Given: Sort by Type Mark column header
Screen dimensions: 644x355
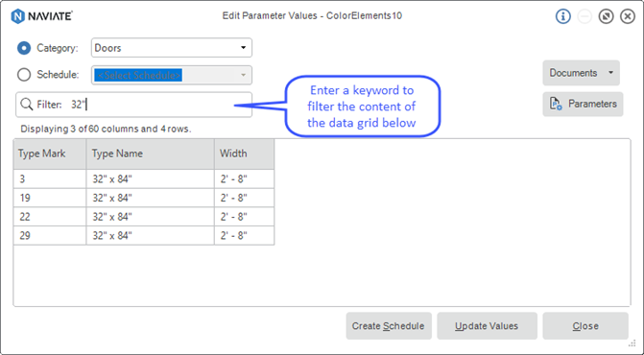Looking at the screenshot, I should [x=50, y=154].
